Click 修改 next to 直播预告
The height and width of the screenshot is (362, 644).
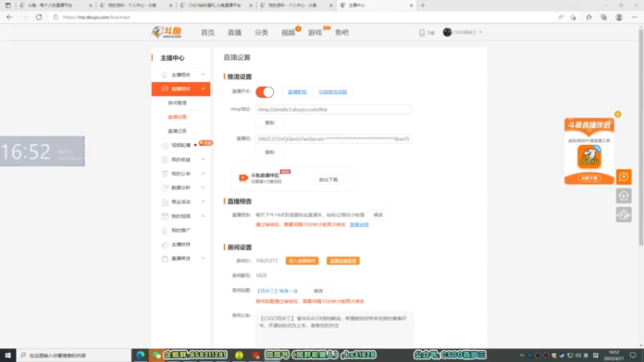pos(378,215)
